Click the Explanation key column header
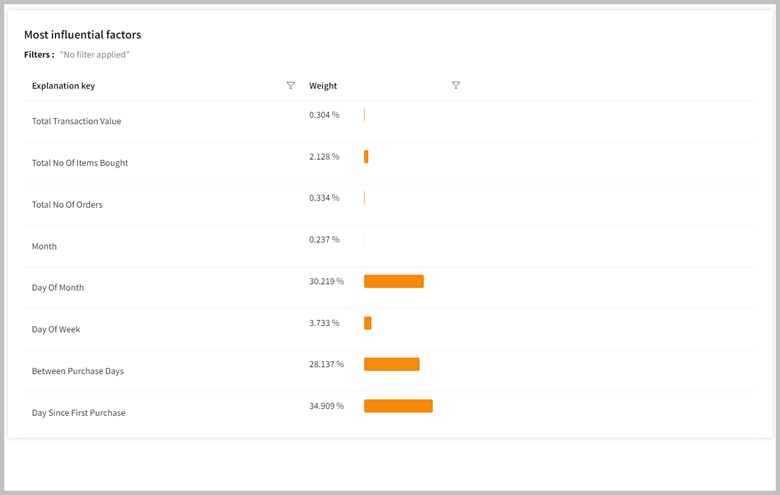780x495 pixels. point(63,86)
